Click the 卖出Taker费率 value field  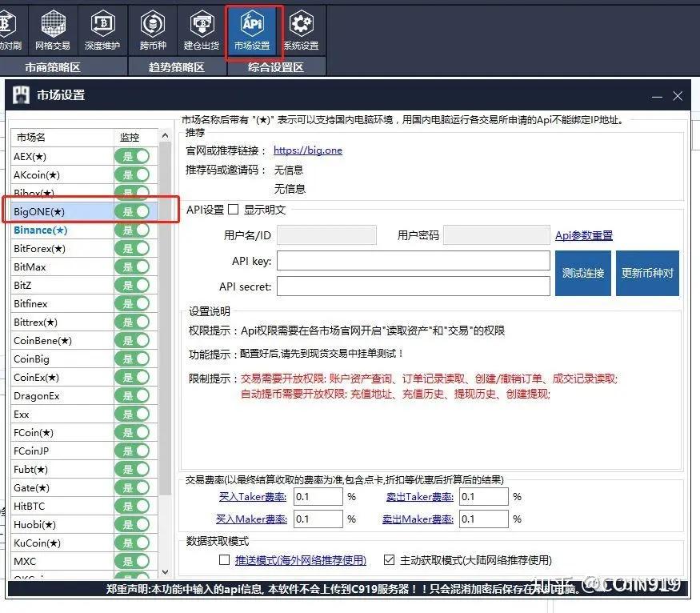click(484, 496)
